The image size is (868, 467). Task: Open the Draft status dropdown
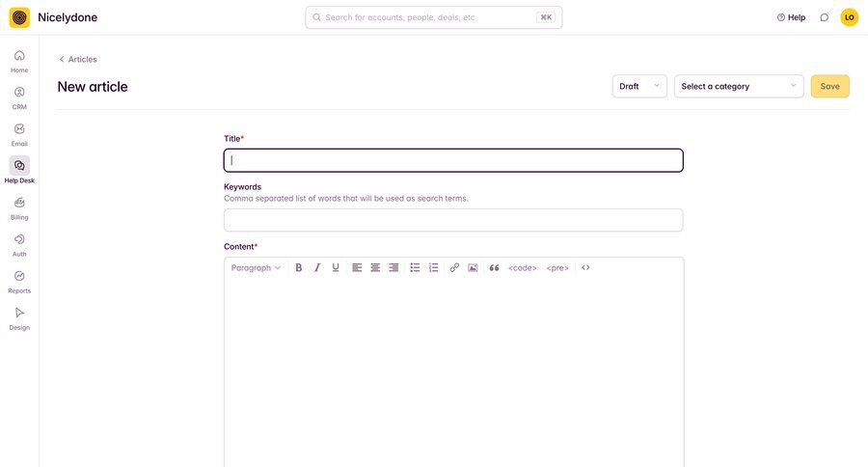point(639,87)
